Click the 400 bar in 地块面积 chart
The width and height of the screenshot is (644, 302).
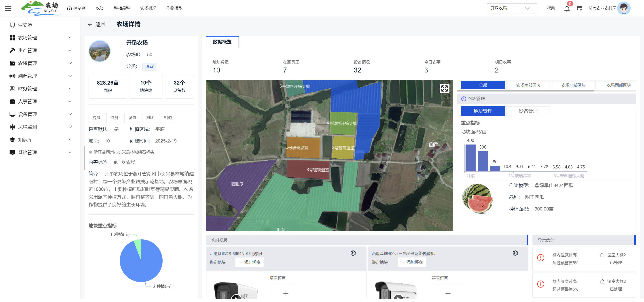click(470, 157)
